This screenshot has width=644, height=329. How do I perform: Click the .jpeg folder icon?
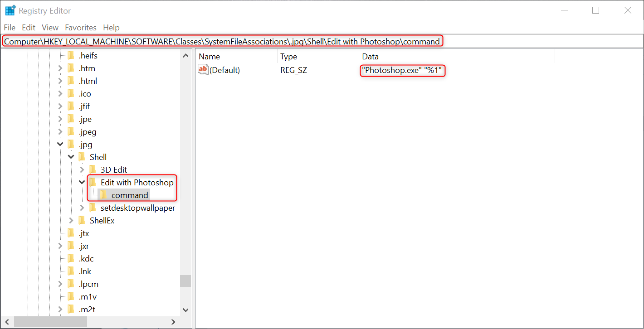pos(71,132)
